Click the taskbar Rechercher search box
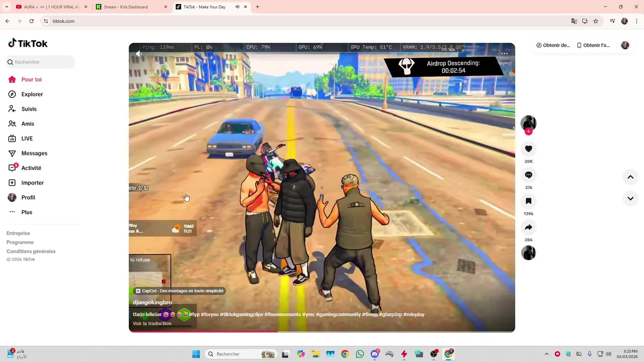The height and width of the screenshot is (362, 644). [242, 354]
